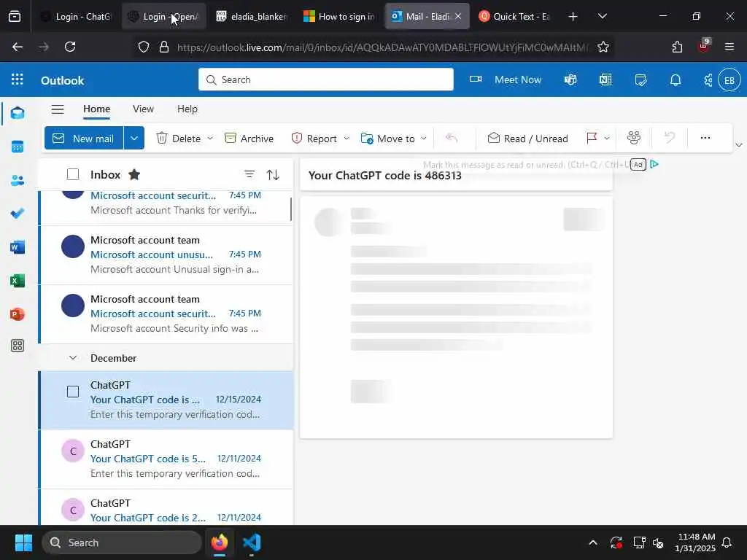Screen dimensions: 747x560
Task: Open the browser extensions puzzle icon
Action: click(x=677, y=47)
